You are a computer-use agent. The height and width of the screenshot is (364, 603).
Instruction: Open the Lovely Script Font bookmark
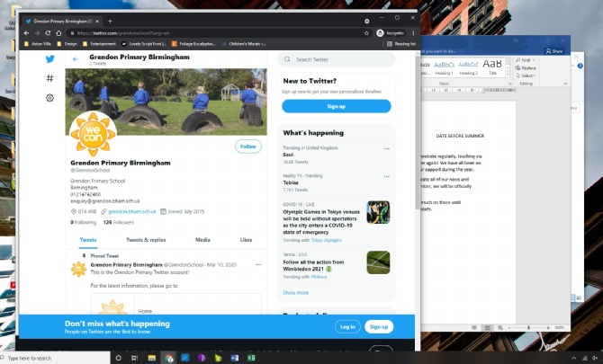(x=143, y=44)
